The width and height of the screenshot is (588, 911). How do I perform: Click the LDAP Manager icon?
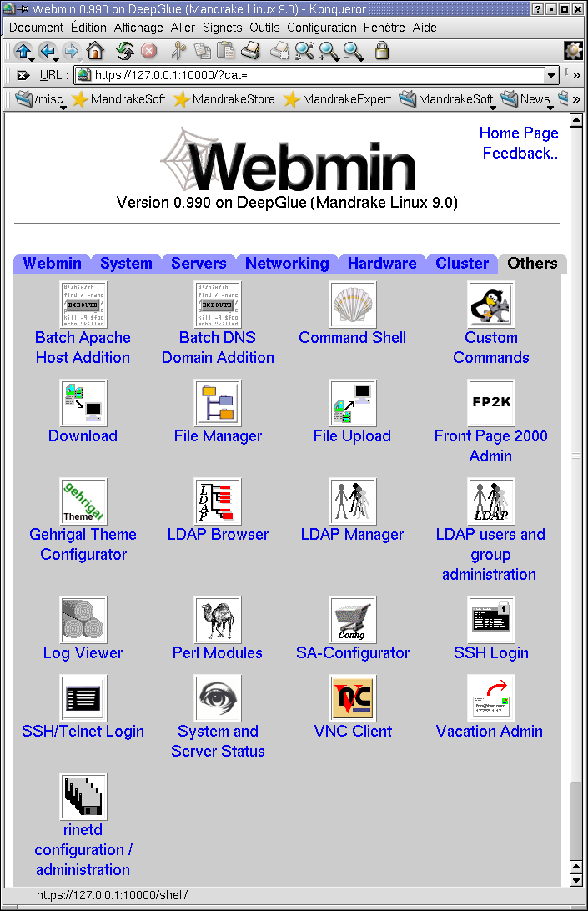click(x=353, y=501)
